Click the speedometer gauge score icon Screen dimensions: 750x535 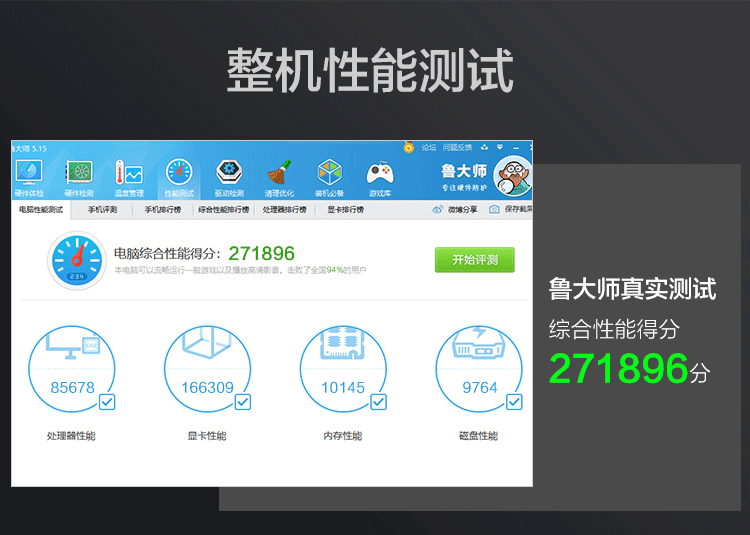(x=77, y=261)
